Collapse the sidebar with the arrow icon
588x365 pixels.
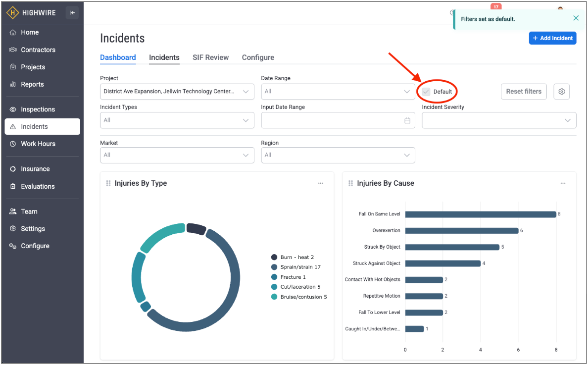tap(72, 13)
